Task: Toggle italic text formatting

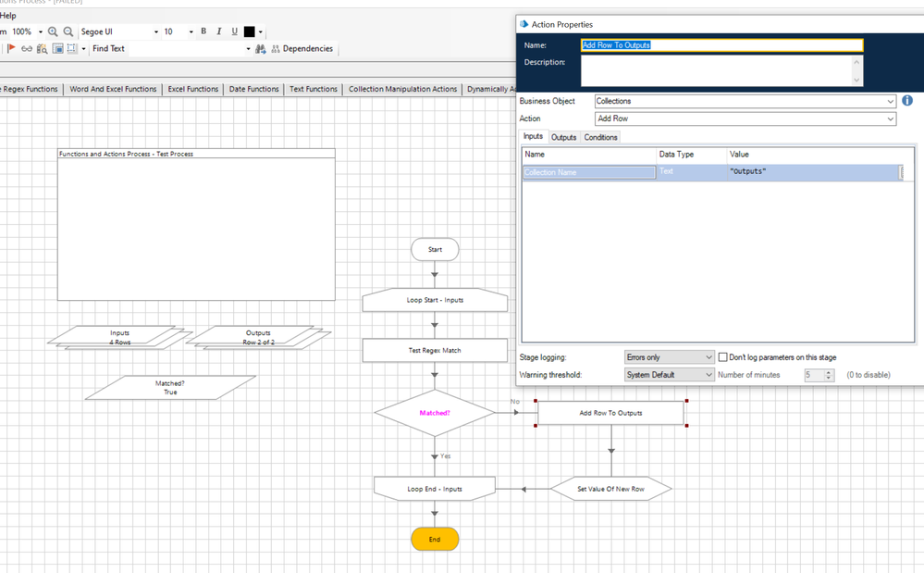Action: pos(219,31)
